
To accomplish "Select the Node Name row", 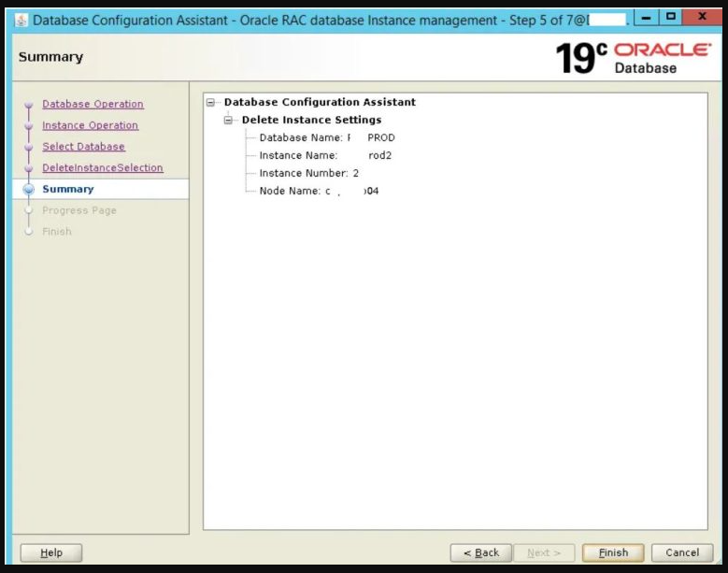I will point(319,191).
